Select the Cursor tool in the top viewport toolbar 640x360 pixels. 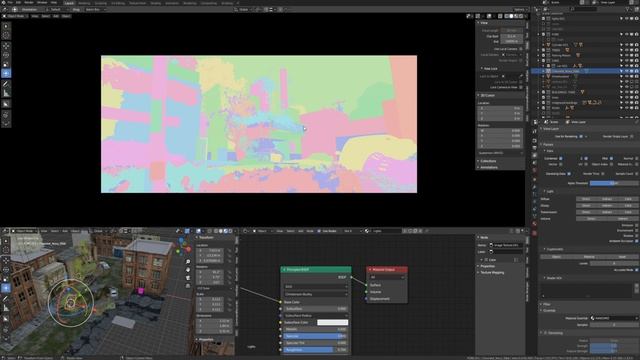(6, 36)
